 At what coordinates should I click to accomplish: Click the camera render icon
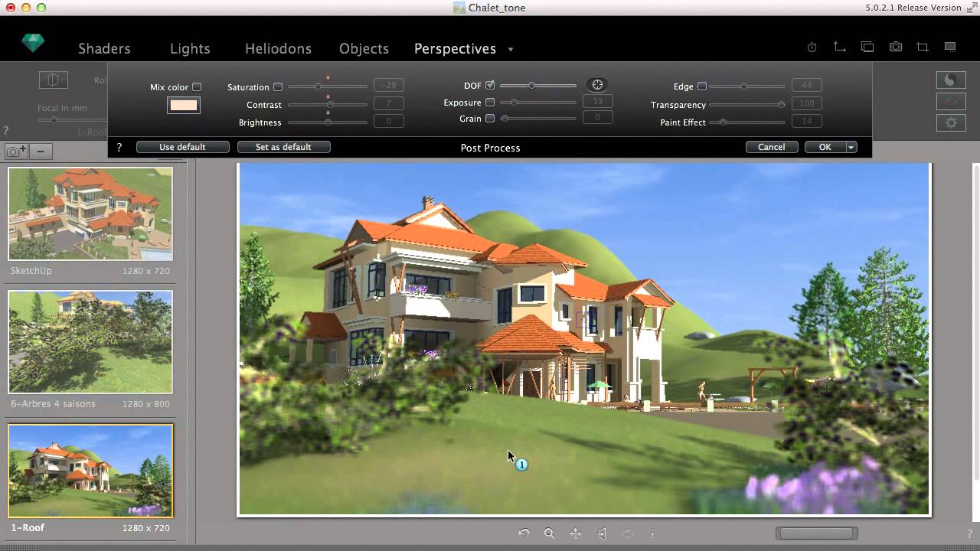[896, 47]
